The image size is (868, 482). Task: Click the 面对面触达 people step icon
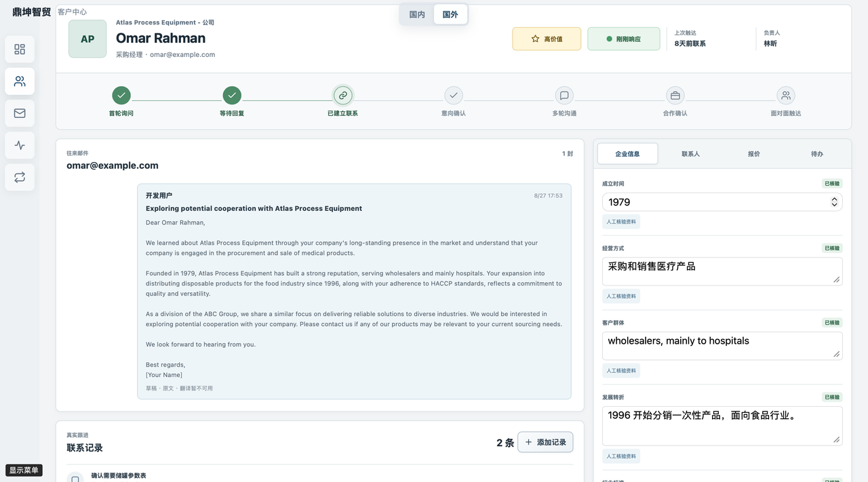pyautogui.click(x=786, y=96)
